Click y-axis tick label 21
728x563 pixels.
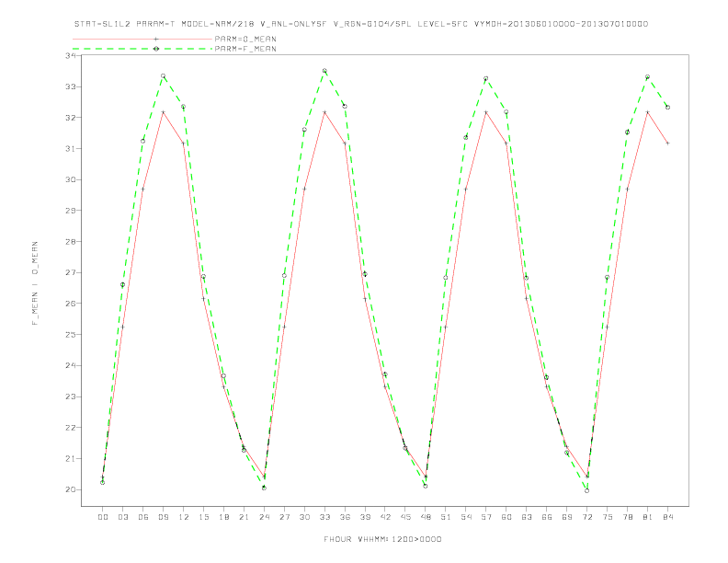(70, 458)
